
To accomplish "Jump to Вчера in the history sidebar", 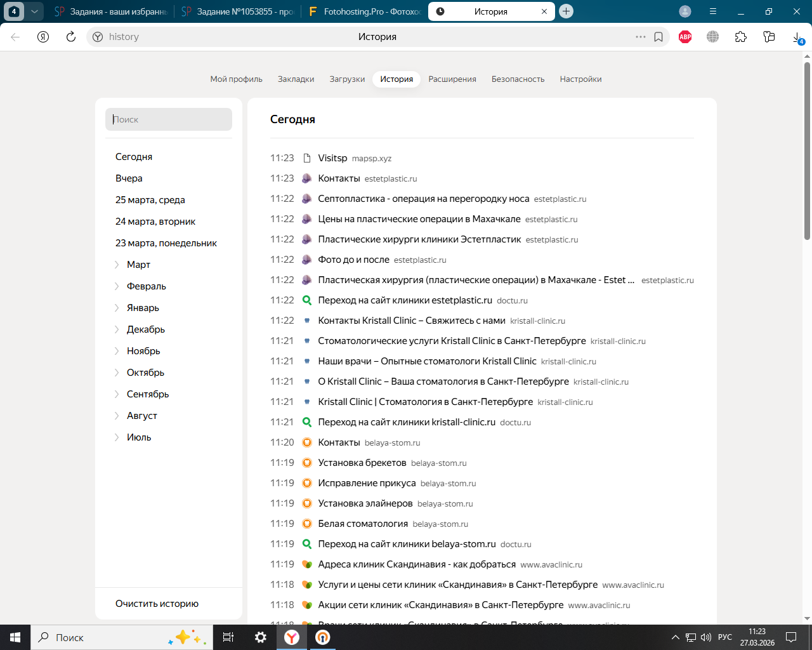I will pos(129,178).
